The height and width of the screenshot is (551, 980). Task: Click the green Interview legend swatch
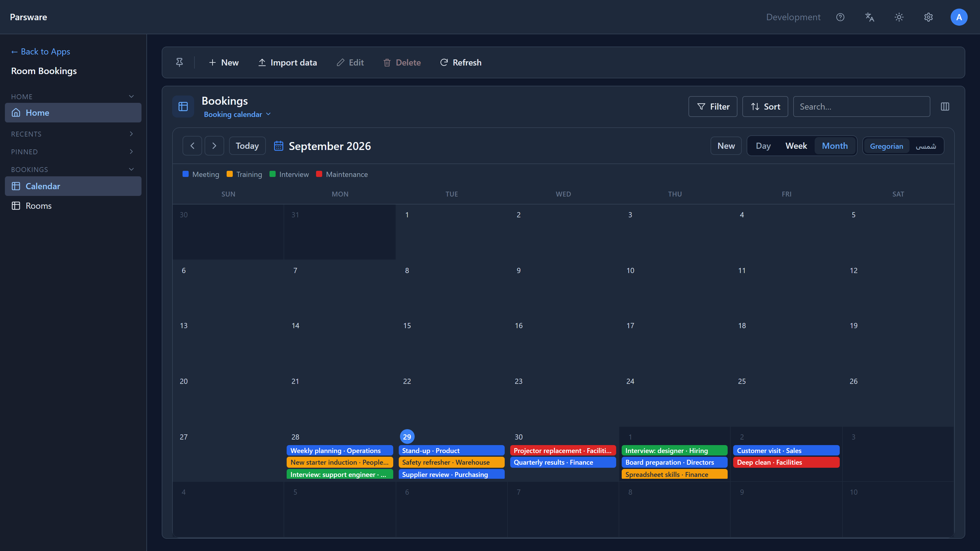(272, 174)
